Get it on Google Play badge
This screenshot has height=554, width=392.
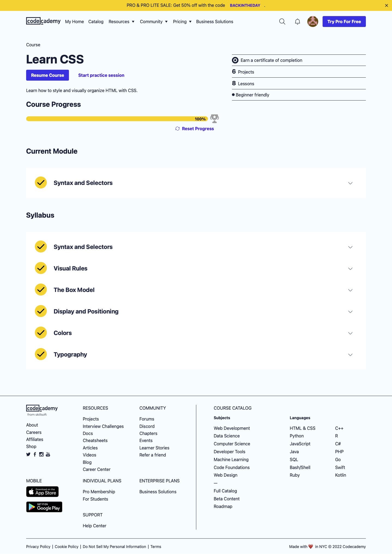[44, 507]
